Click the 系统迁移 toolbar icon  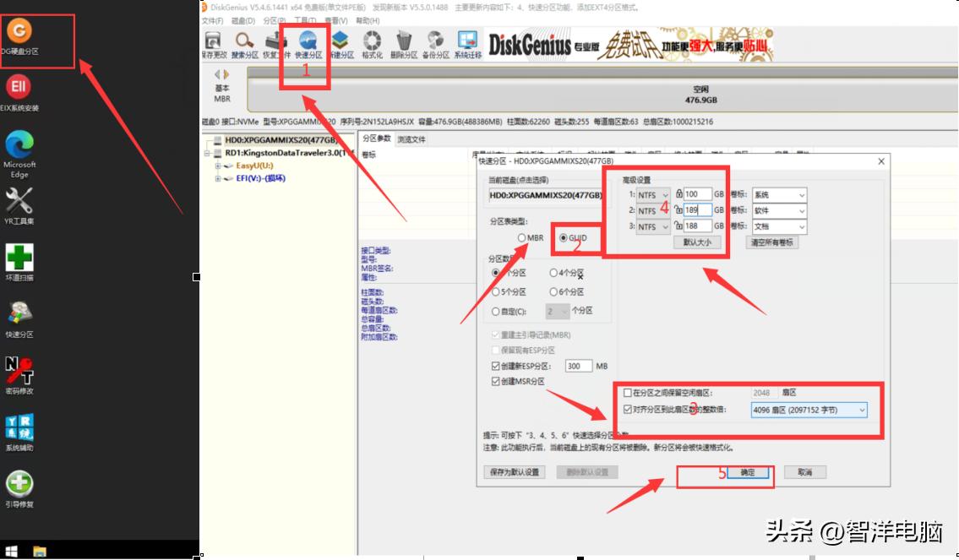467,42
